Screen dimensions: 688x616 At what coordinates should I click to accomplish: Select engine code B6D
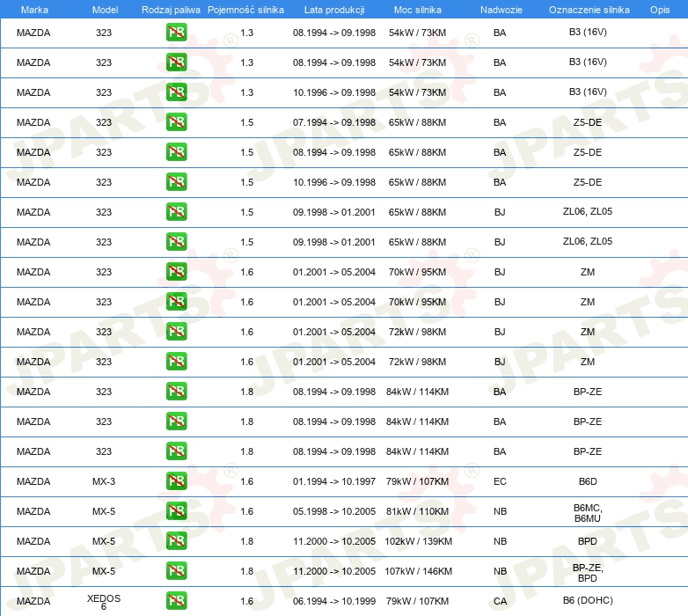[588, 481]
